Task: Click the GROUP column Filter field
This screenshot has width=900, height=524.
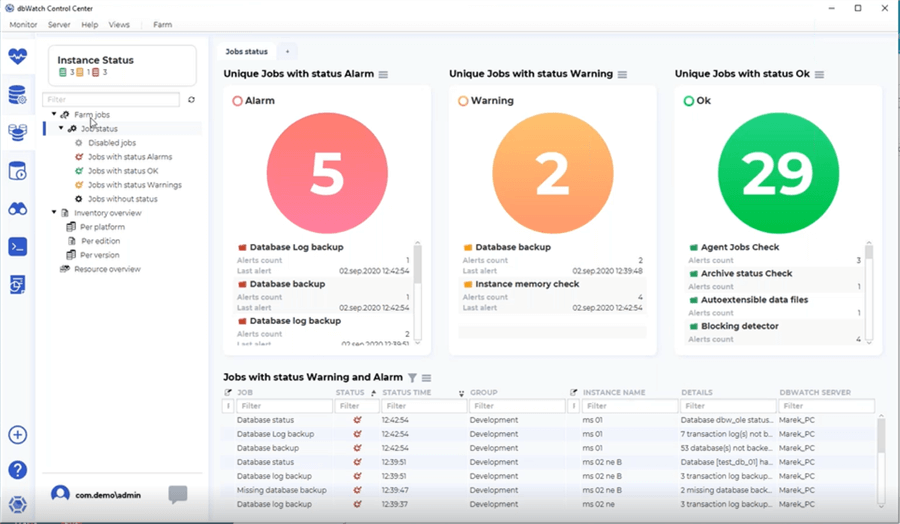Action: 517,406
